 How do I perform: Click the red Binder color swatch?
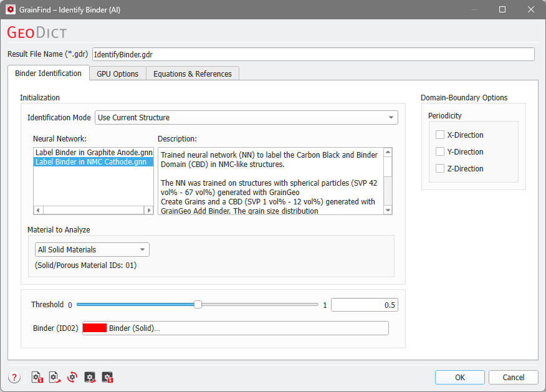(95, 328)
